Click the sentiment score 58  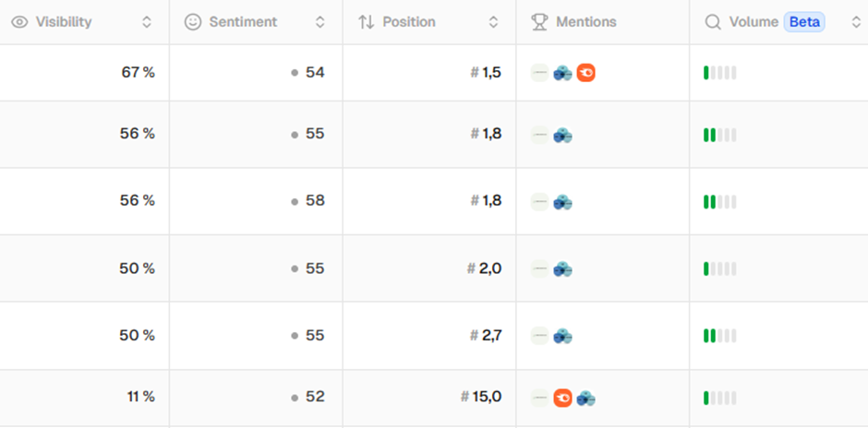point(315,201)
